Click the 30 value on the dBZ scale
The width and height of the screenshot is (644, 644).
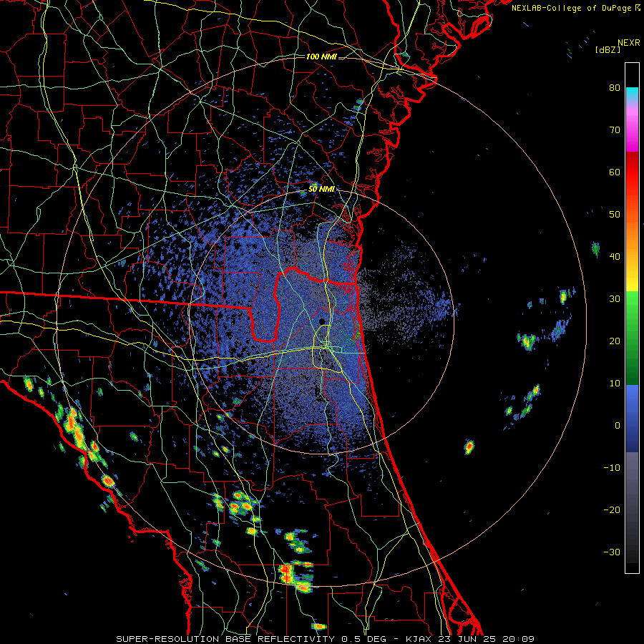pyautogui.click(x=615, y=298)
